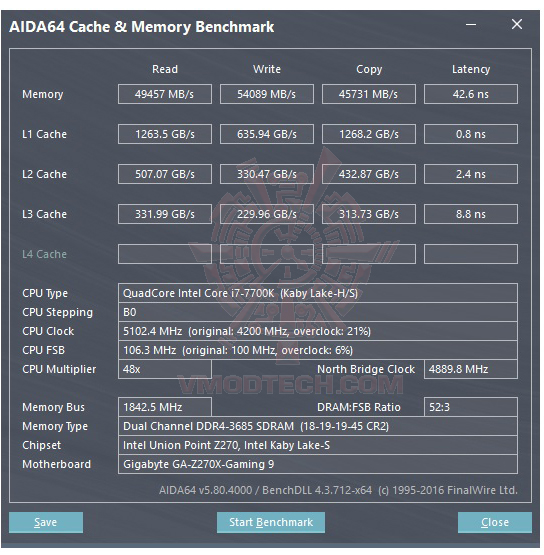Select Motherboard Gigabyte GA-Z270X-Gaming 9
This screenshot has height=555, width=544.
coord(318,464)
